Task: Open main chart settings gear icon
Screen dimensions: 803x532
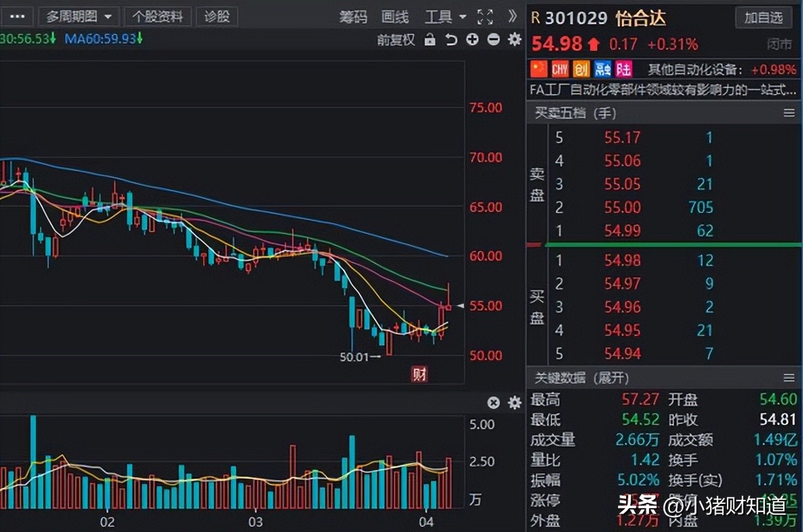Action: pos(514,40)
